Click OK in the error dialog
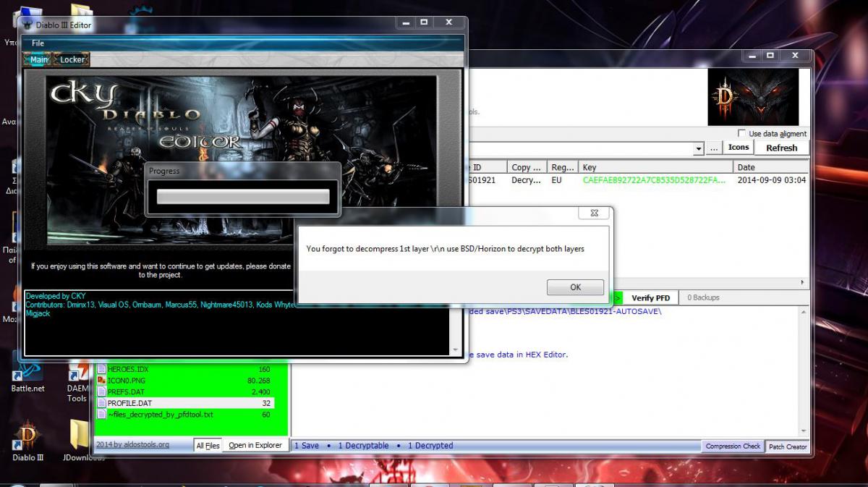 pyautogui.click(x=575, y=287)
